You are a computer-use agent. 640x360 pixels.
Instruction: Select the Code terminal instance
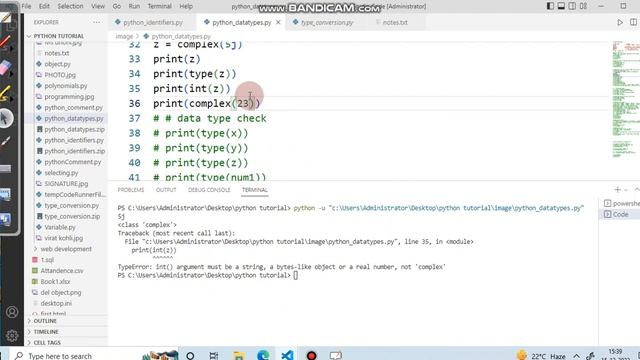[x=620, y=214]
